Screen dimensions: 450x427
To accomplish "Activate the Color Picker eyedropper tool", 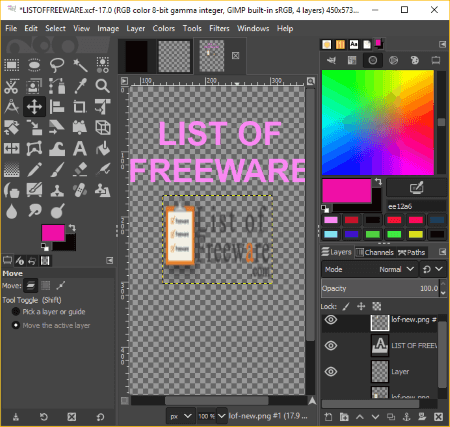I will [80, 86].
